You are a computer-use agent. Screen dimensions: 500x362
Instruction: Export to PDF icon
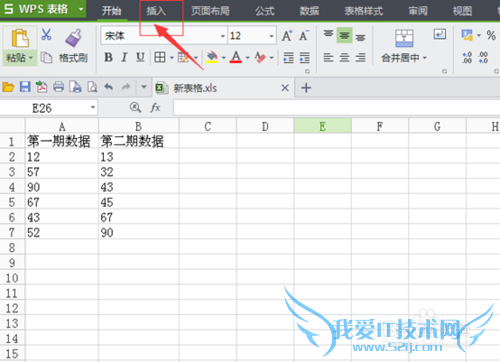coord(42,87)
